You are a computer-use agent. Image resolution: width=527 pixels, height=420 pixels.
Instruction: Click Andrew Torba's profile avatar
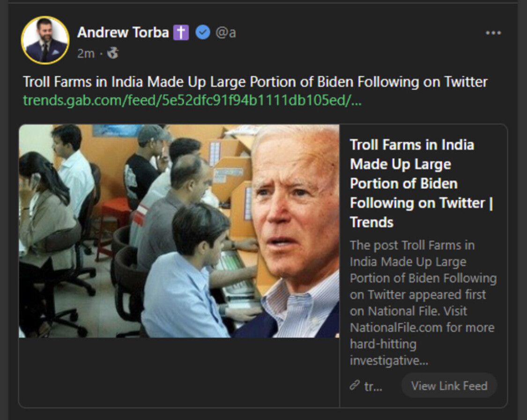(x=45, y=40)
